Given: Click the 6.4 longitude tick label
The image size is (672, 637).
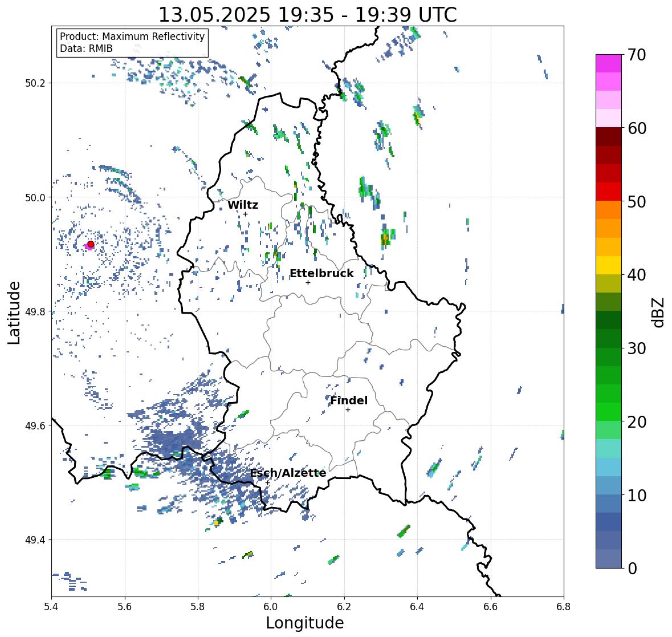Looking at the screenshot, I should click(x=417, y=607).
